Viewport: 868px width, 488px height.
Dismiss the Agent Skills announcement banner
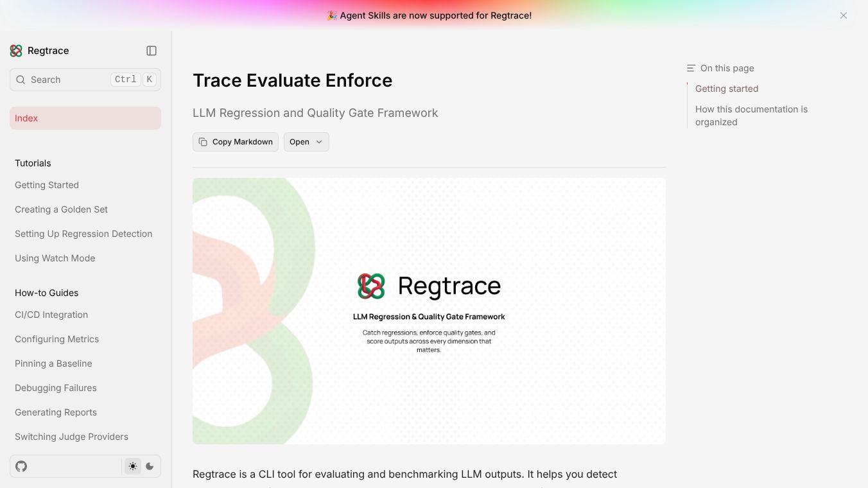[x=844, y=15]
